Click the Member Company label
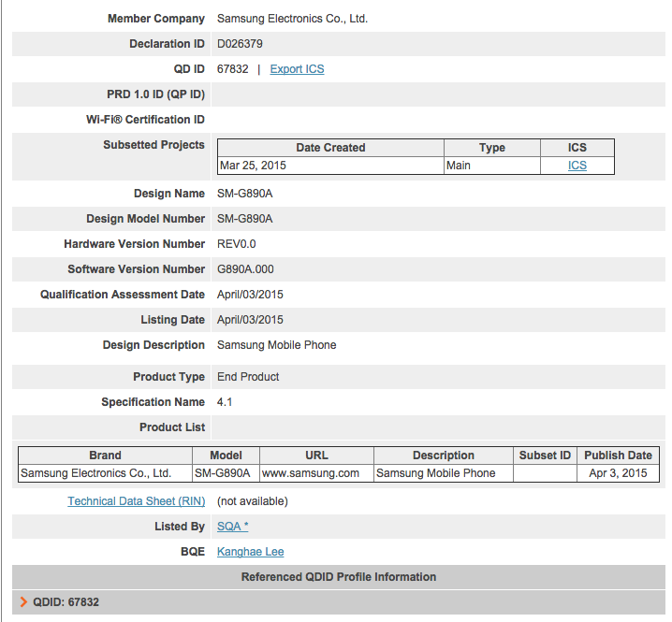 [x=156, y=19]
